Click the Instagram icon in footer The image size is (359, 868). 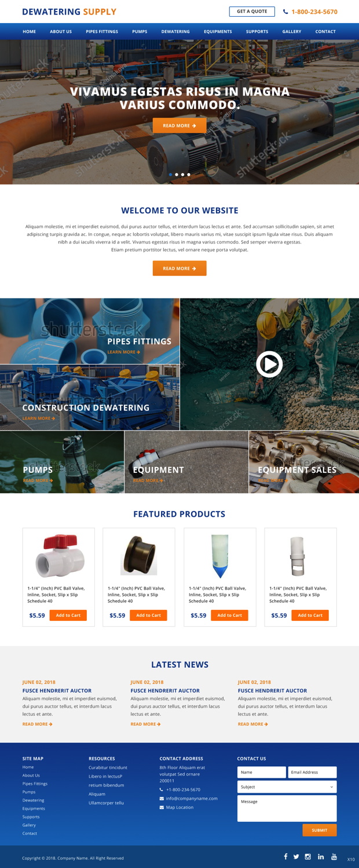(x=308, y=856)
